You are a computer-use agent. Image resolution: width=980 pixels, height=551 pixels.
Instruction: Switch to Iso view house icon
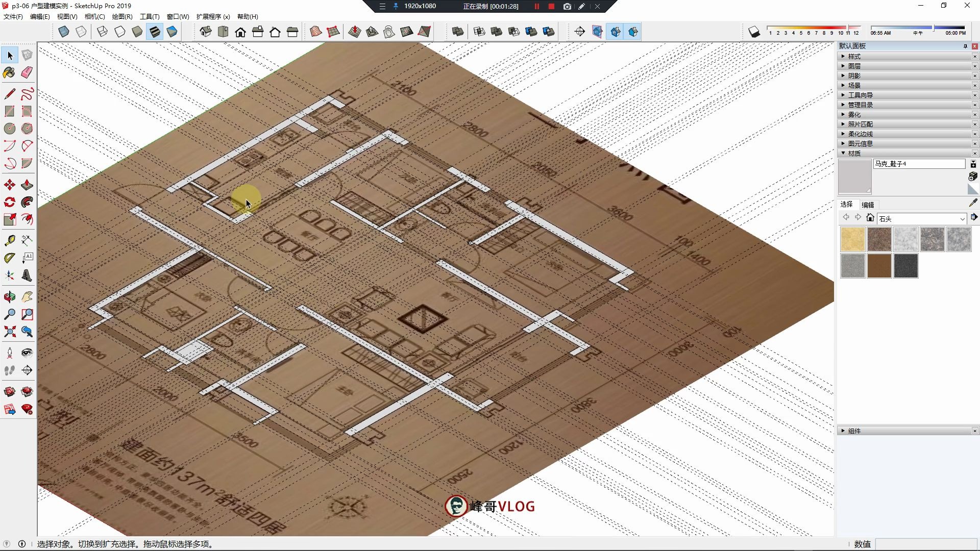coord(206,32)
